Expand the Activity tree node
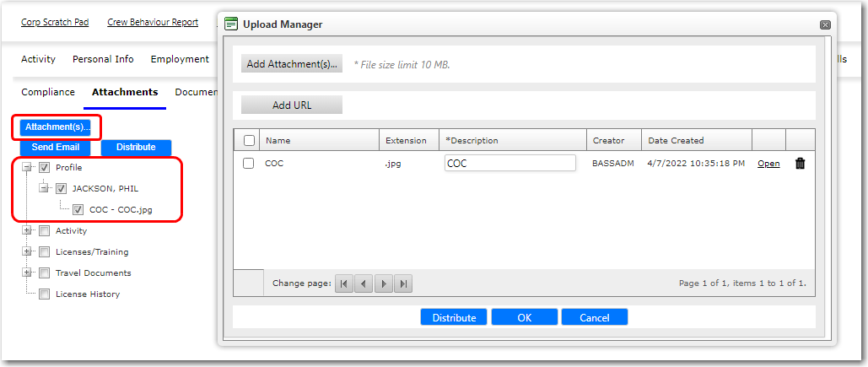The width and height of the screenshot is (868, 367). click(27, 231)
